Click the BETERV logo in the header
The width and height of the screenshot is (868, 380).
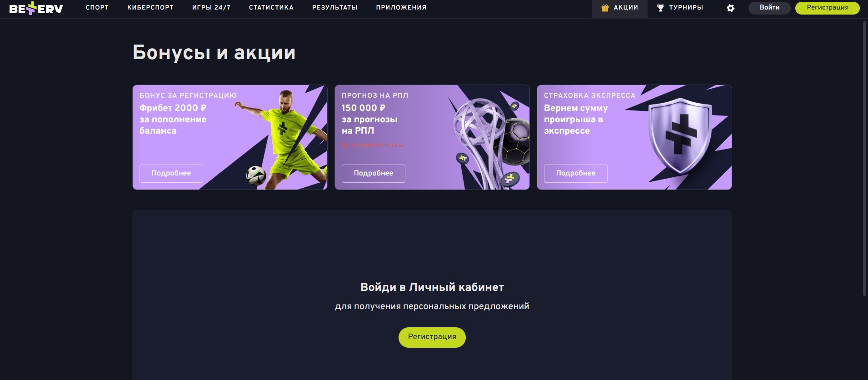coord(36,8)
